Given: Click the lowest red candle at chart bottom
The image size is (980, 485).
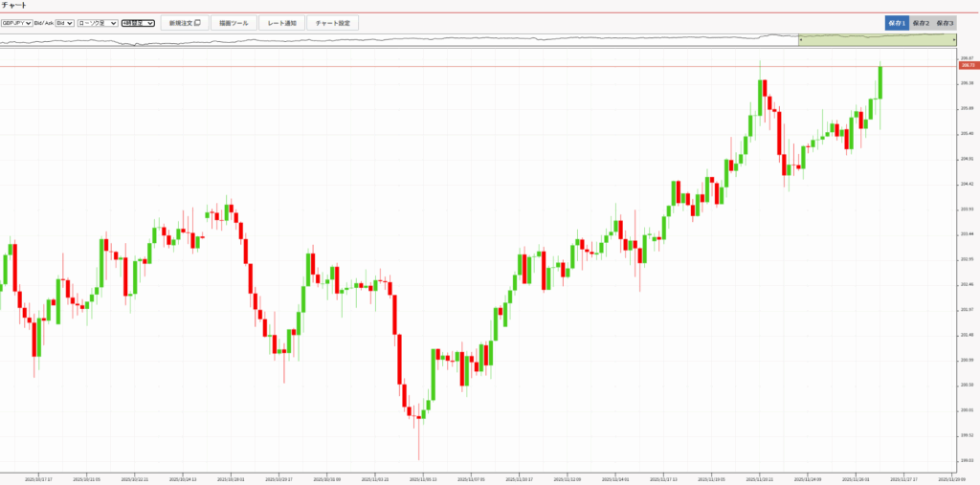Looking at the screenshot, I should click(x=418, y=416).
